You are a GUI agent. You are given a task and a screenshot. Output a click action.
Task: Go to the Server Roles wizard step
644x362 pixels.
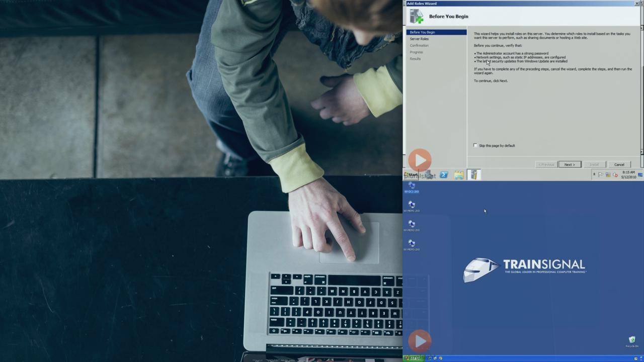(419, 39)
